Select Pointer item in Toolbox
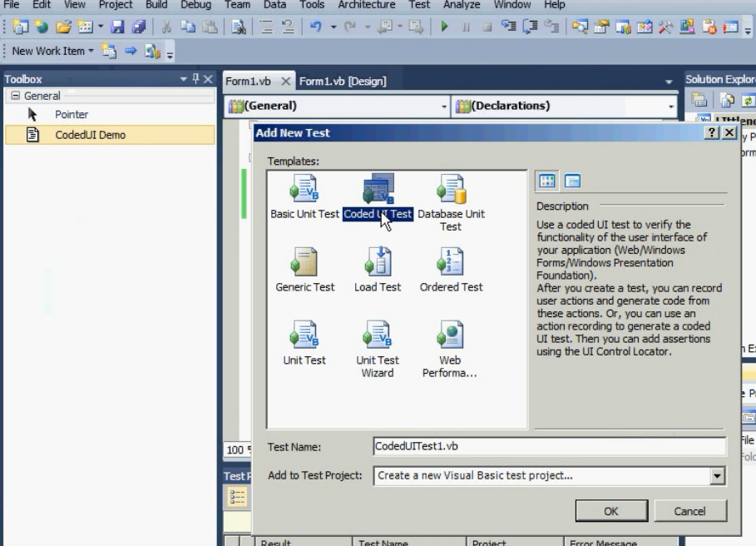The width and height of the screenshot is (756, 546). (x=110, y=114)
